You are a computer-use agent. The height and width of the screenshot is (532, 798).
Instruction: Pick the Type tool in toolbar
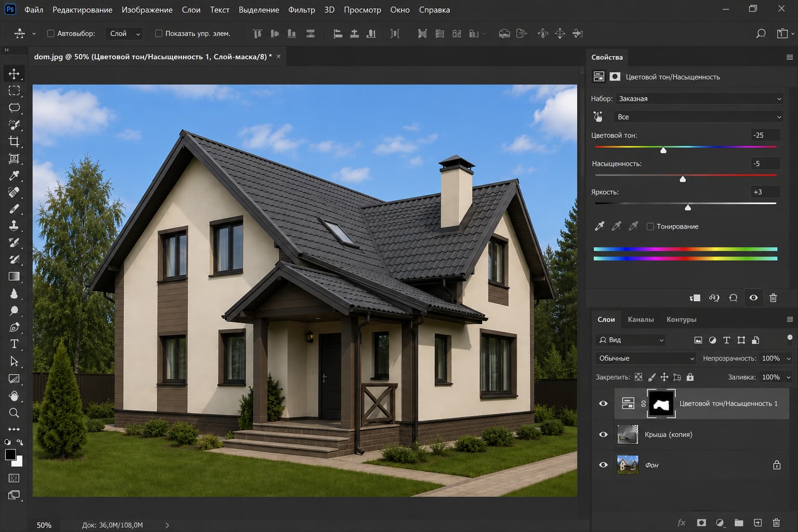tap(14, 344)
